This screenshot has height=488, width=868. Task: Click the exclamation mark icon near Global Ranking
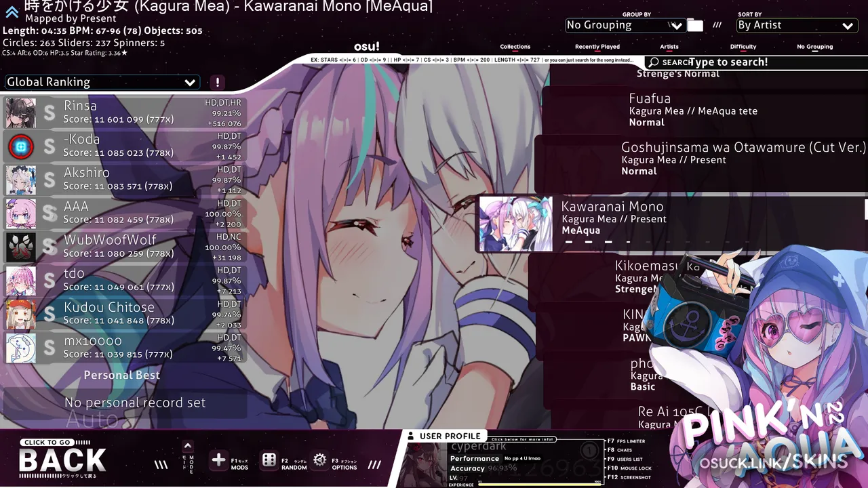(217, 83)
